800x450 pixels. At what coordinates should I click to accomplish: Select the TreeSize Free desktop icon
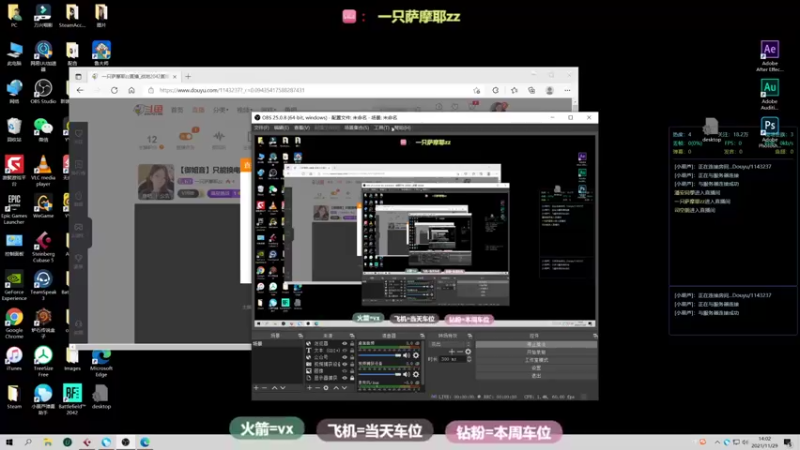[43, 362]
